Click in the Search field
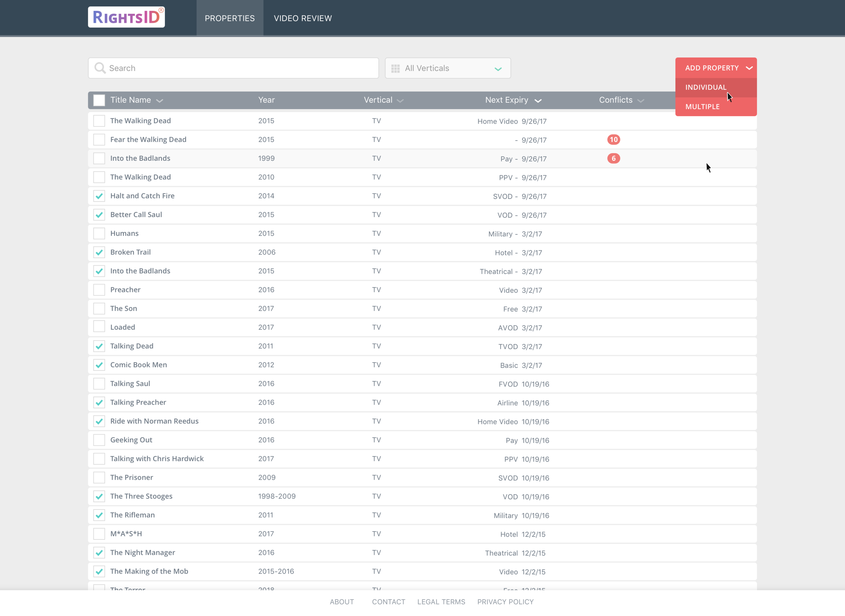 point(234,68)
